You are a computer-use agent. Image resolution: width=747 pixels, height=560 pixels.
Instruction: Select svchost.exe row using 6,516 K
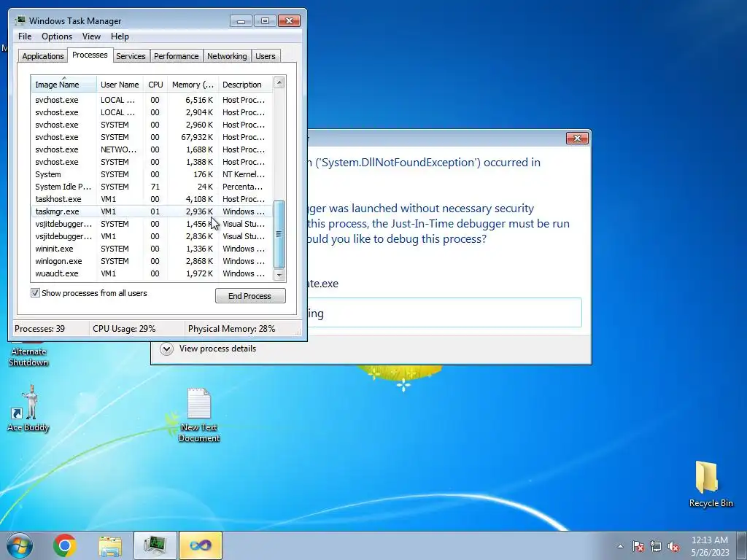(x=152, y=100)
